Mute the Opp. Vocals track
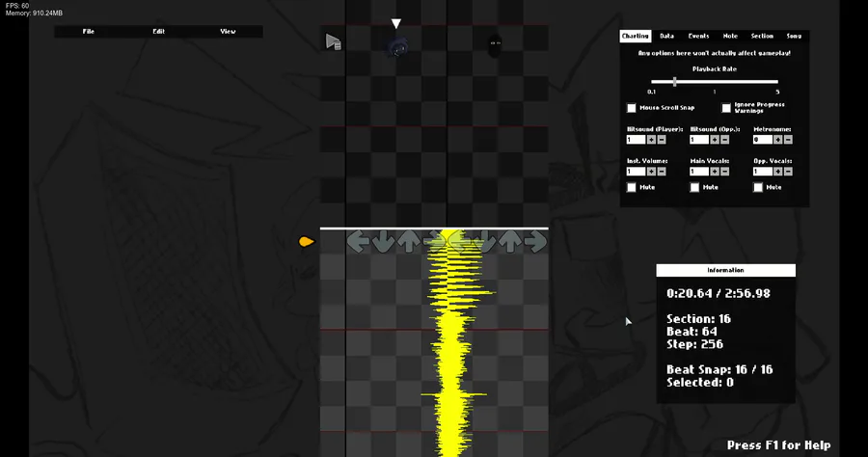 758,188
